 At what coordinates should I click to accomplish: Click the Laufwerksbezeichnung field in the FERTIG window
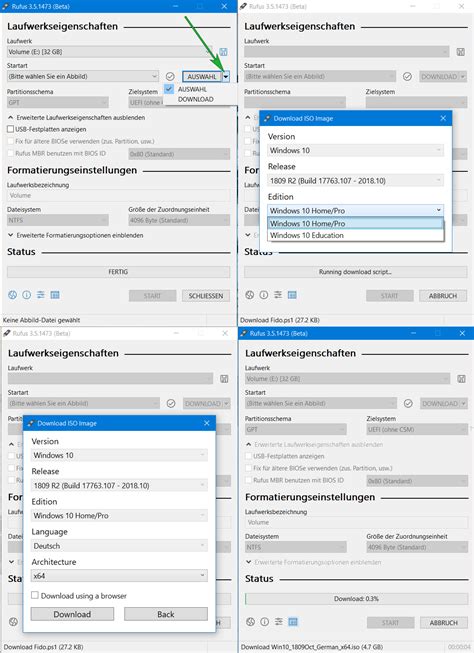tap(118, 195)
